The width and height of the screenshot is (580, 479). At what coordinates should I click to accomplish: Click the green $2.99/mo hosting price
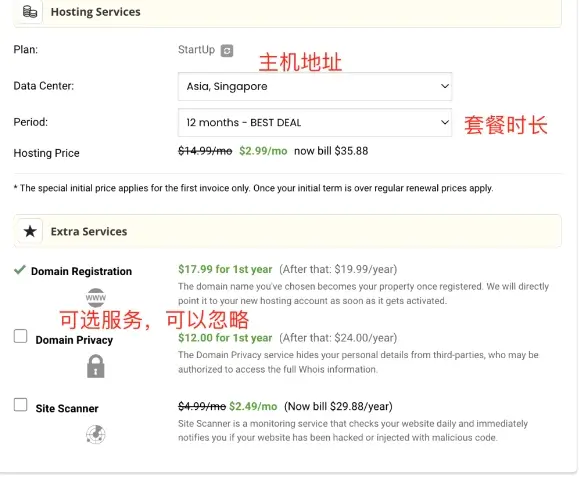click(263, 151)
